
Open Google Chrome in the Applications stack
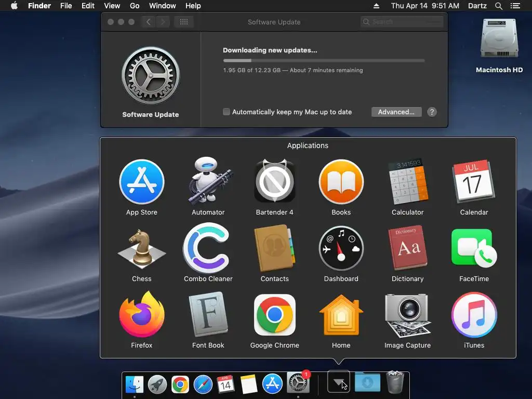tap(274, 314)
